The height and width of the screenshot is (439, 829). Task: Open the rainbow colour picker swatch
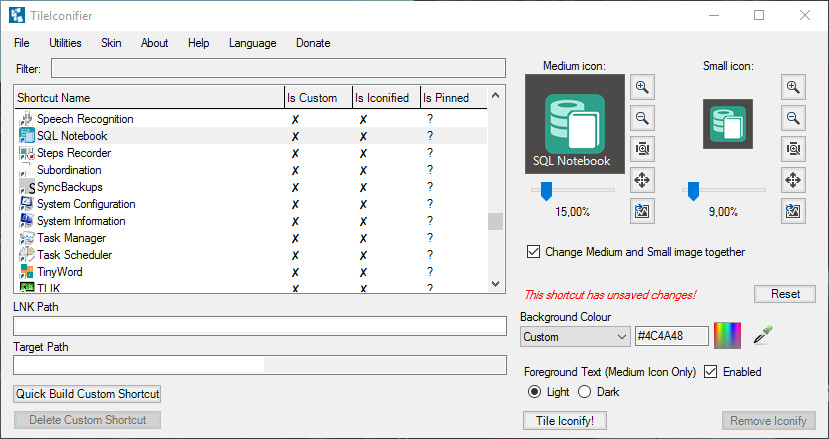tap(727, 335)
